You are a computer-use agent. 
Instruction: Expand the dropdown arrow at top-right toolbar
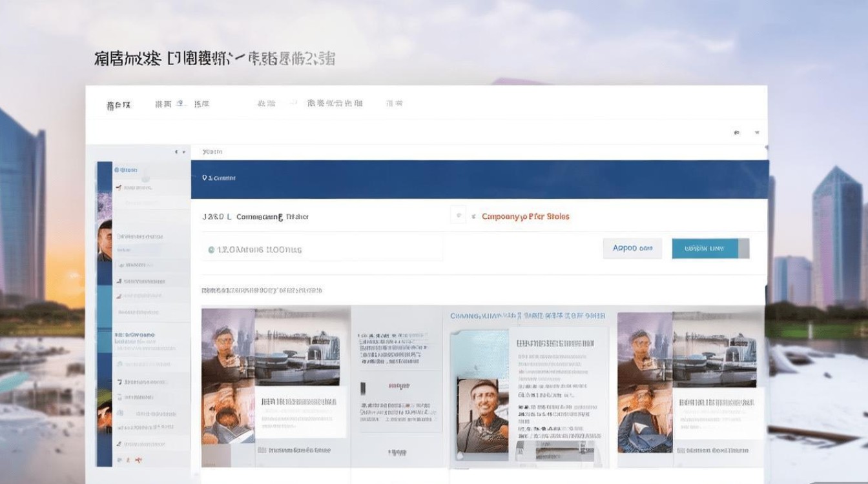click(x=757, y=133)
